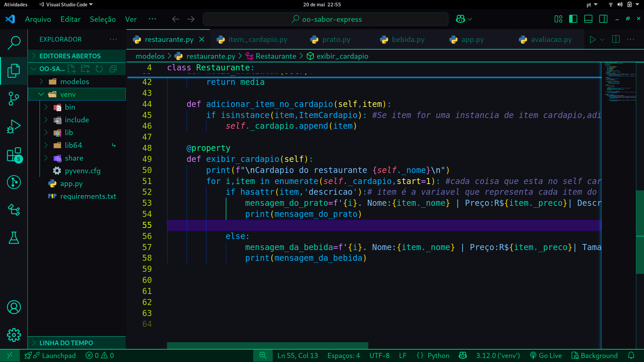
Task: Click Launchpad in the status bar
Action: [50, 355]
